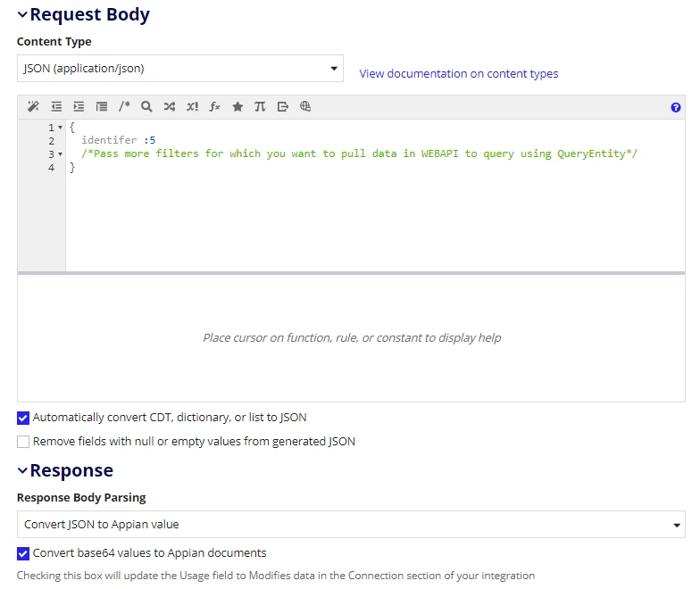700x589 pixels.
Task: Click the green 'Pass more filters' comment
Action: coord(359,153)
